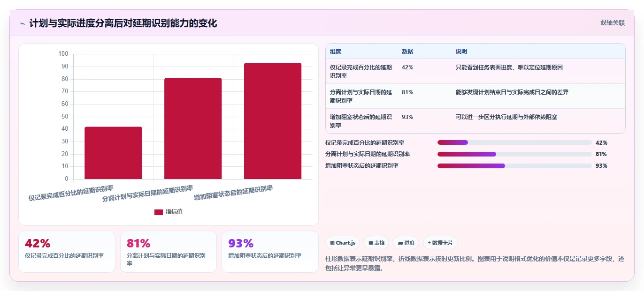Click progress list label 分离计划与实际日期的延期识别率
The image size is (644, 291).
click(368, 154)
